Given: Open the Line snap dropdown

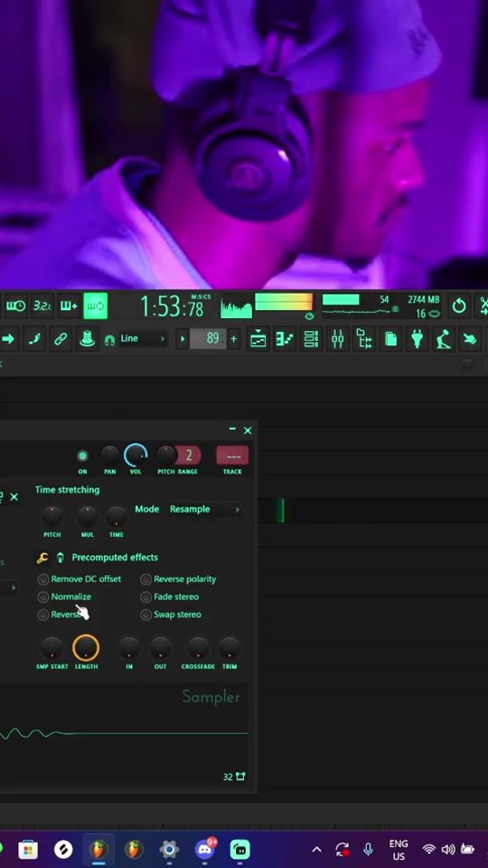Looking at the screenshot, I should [x=143, y=339].
